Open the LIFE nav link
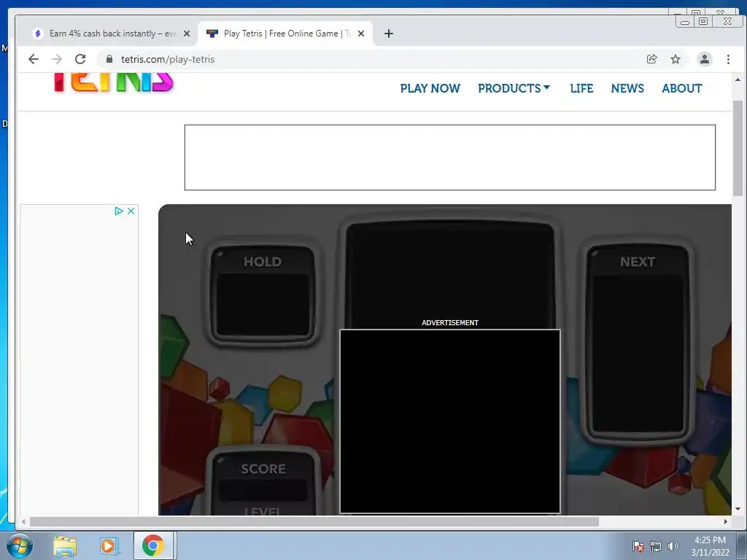747x560 pixels. [581, 88]
